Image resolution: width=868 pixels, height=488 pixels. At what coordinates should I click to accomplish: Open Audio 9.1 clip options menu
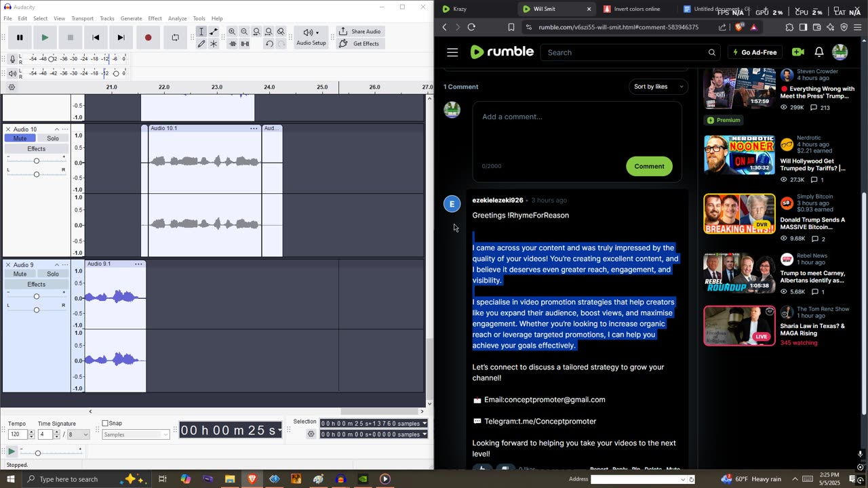coord(138,264)
